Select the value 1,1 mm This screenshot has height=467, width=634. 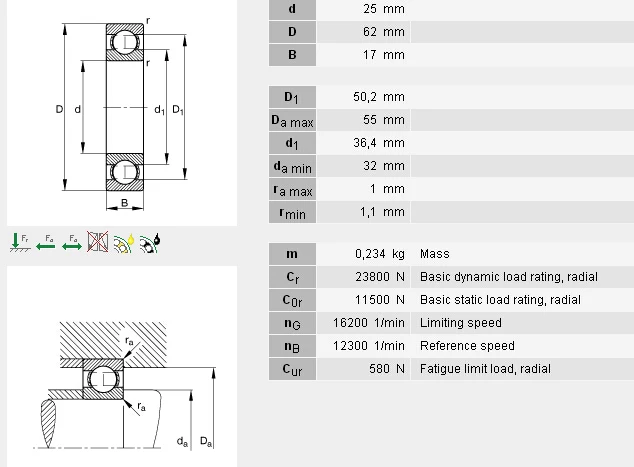tap(383, 212)
